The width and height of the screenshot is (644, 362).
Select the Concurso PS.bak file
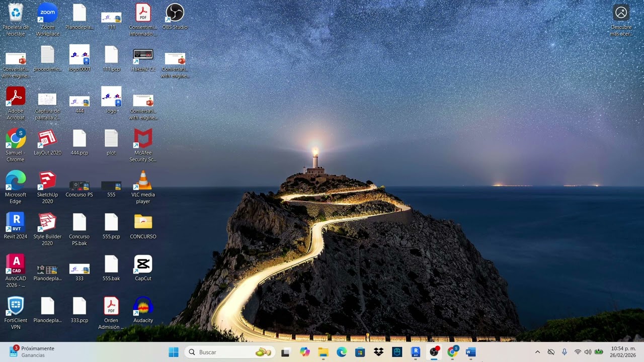point(79,229)
